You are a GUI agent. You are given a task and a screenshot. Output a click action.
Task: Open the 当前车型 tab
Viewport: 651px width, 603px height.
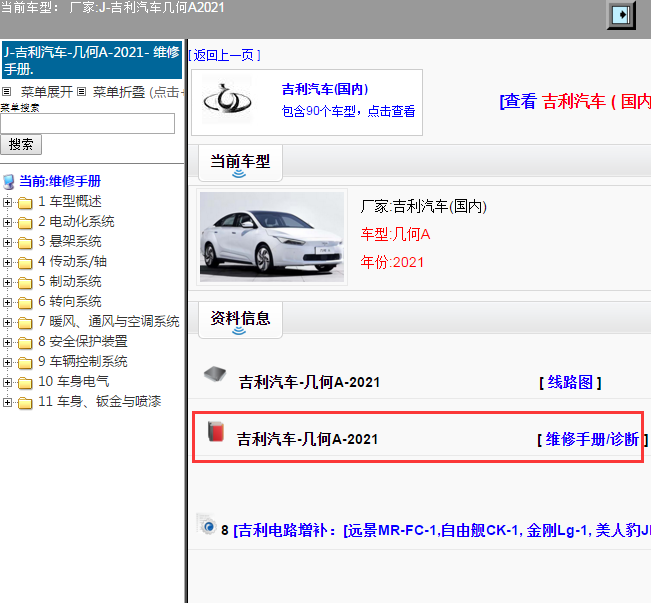pos(240,163)
